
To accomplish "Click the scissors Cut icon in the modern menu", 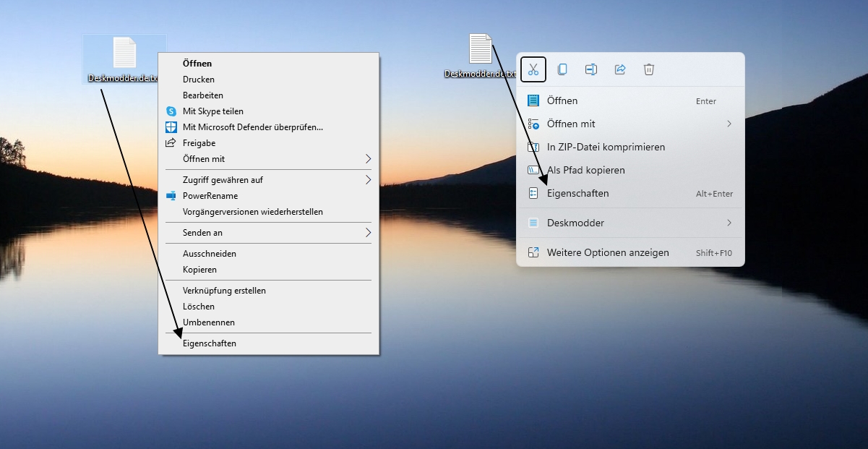I will click(533, 69).
